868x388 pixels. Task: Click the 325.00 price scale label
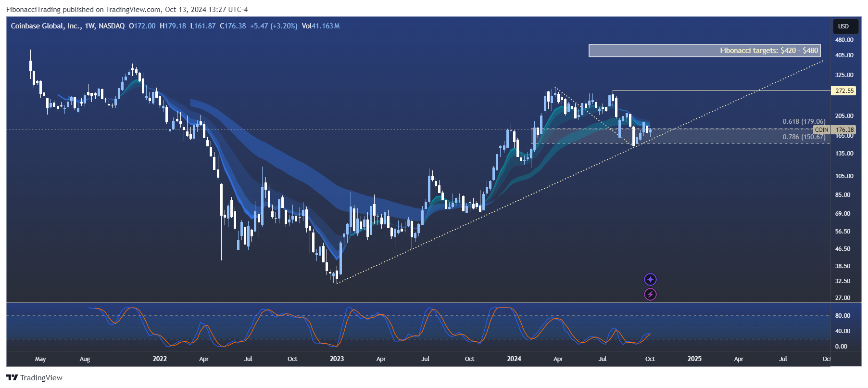(x=844, y=75)
